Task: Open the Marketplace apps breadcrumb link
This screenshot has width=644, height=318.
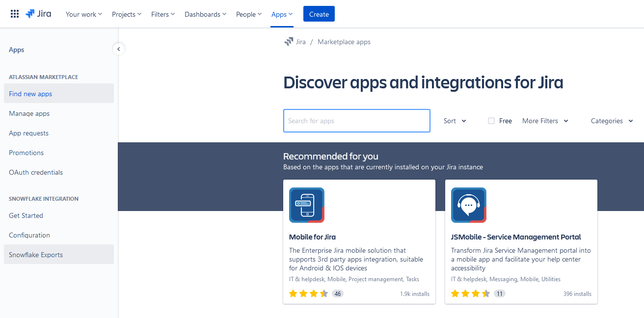Action: 344,42
